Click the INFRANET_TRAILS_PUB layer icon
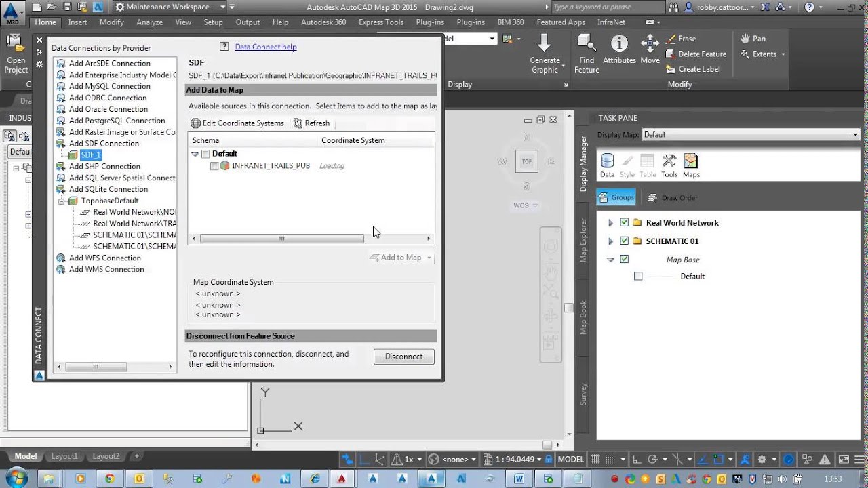The height and width of the screenshot is (488, 868). click(224, 165)
